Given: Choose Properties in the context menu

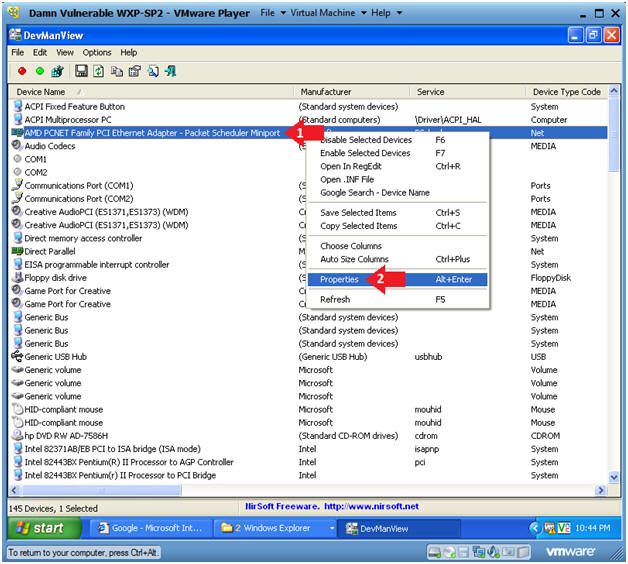Looking at the screenshot, I should pos(397,279).
